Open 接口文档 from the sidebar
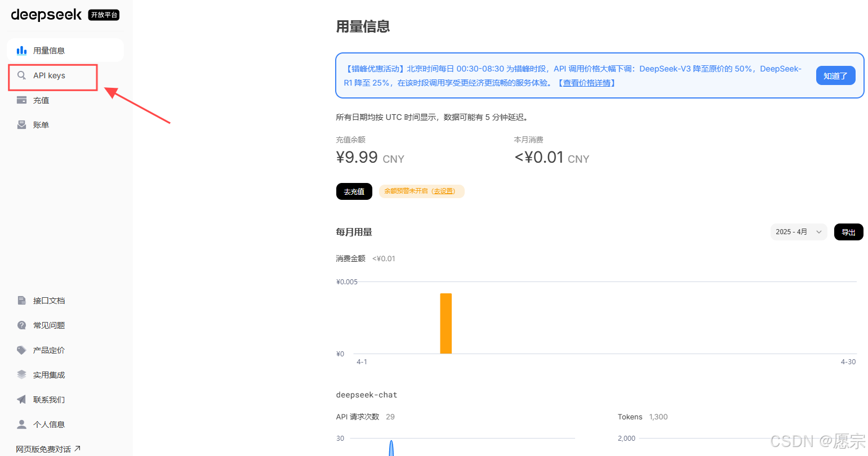Viewport: 868px width, 456px height. [x=65, y=301]
